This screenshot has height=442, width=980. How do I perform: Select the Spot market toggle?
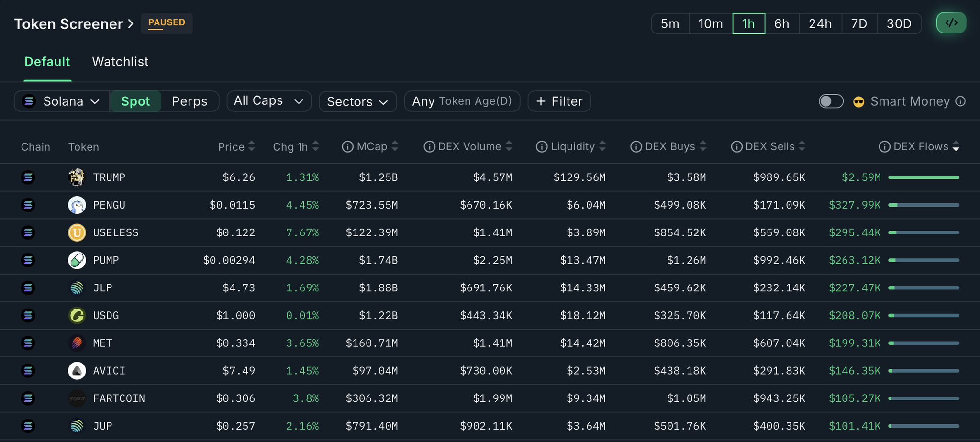coord(135,101)
